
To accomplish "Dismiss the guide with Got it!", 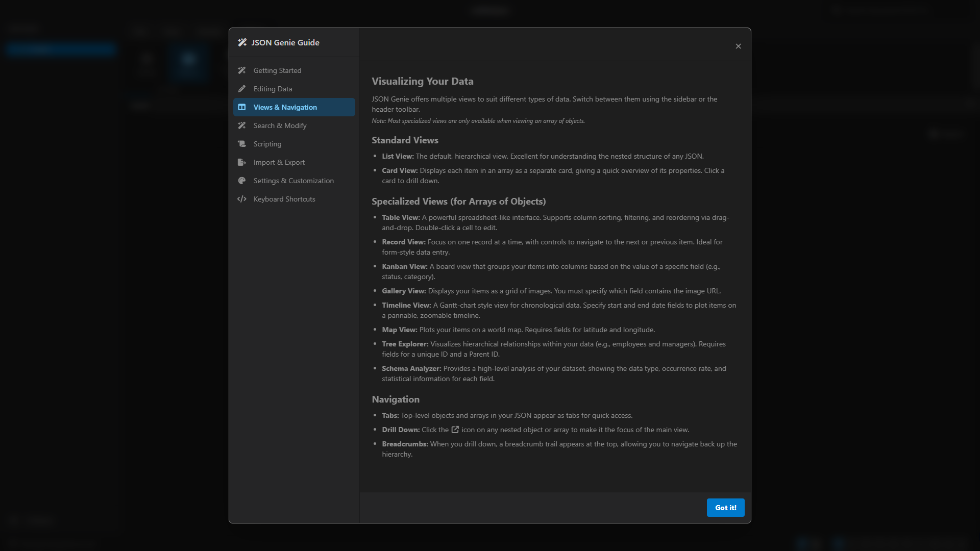I will pyautogui.click(x=725, y=508).
